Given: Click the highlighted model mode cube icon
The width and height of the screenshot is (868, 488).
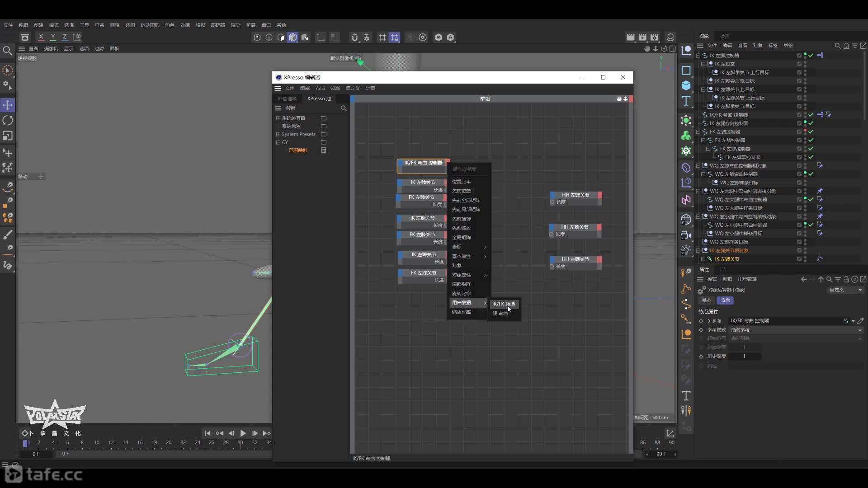Looking at the screenshot, I should point(293,38).
